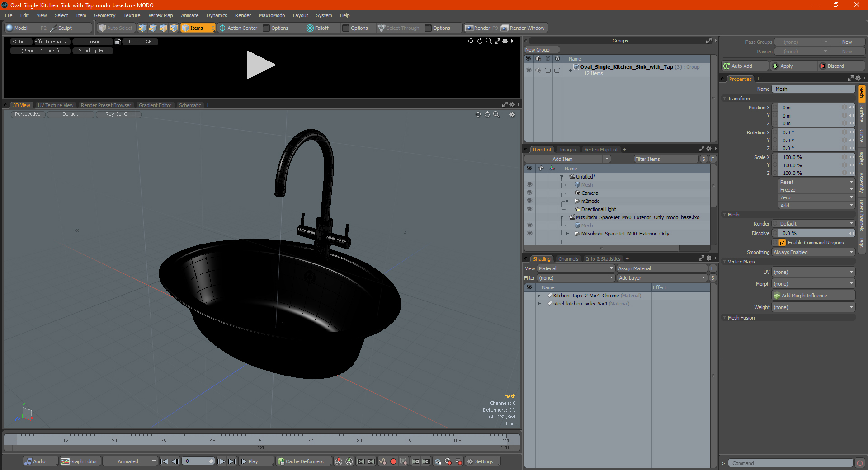Click preview pan/move arrows icon
Image resolution: width=868 pixels, height=470 pixels.
[471, 41]
